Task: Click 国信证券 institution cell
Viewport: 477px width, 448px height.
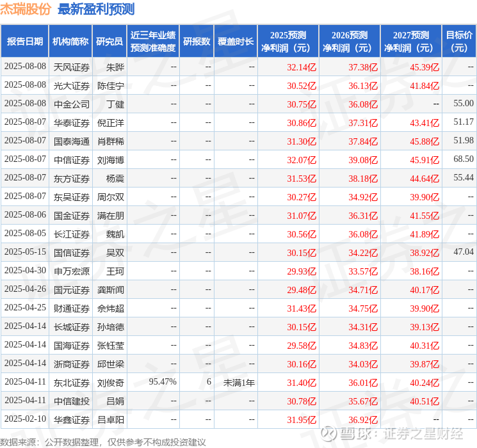Action: click(x=72, y=253)
